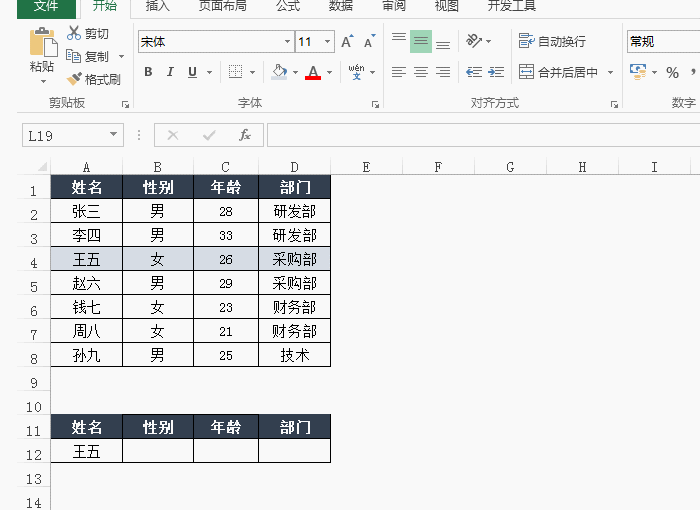Open the Name Box dropdown arrow

click(113, 135)
